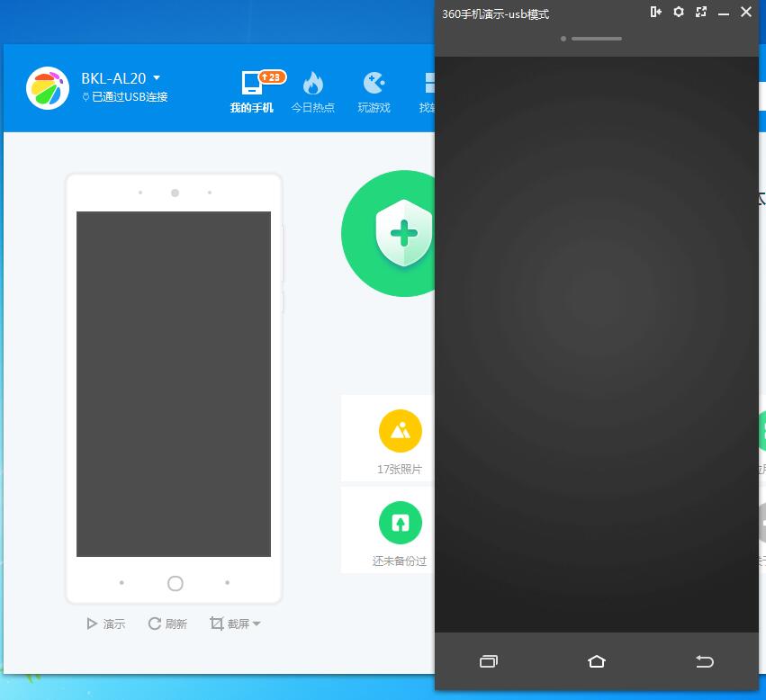
Task: Click the phone screen preview thumbnail
Action: (x=174, y=384)
